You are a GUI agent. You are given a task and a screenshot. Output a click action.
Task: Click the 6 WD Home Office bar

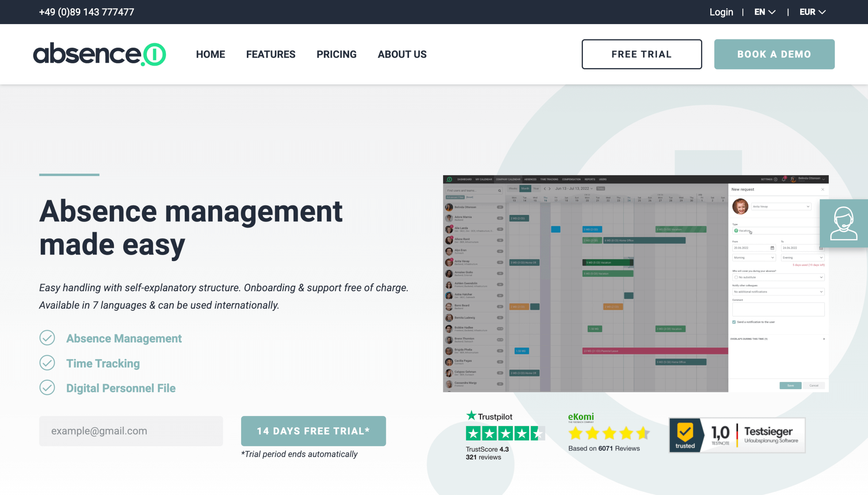[644, 241]
